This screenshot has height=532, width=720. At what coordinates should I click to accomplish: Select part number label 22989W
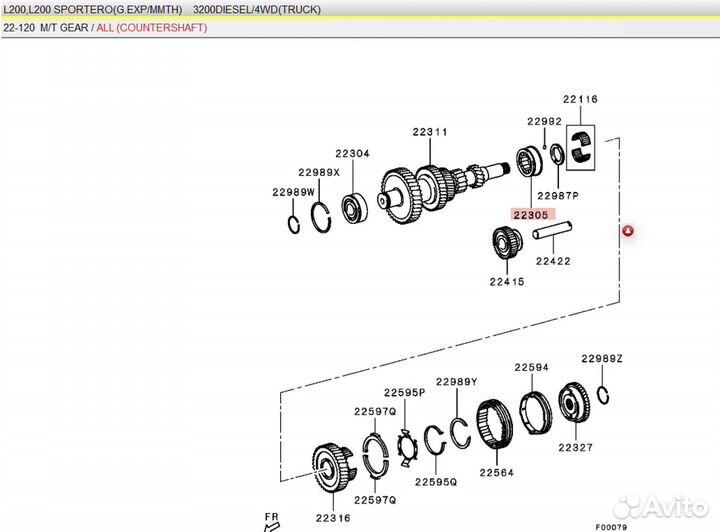293,192
